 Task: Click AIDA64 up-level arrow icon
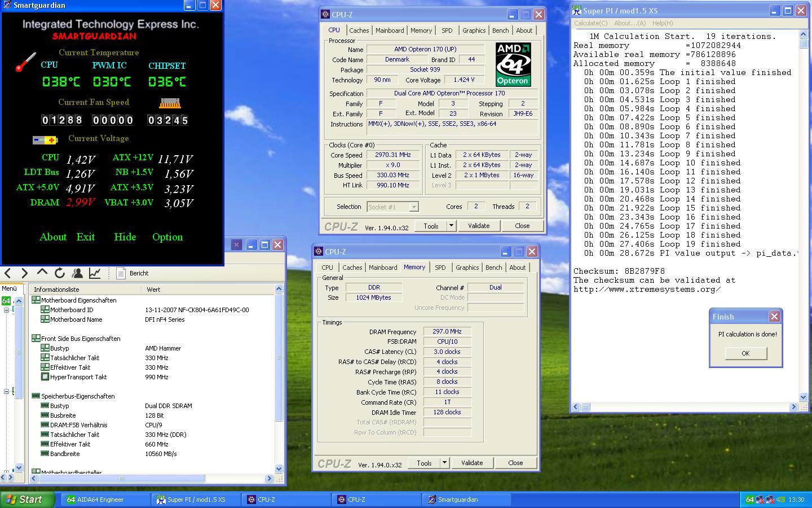coord(42,273)
